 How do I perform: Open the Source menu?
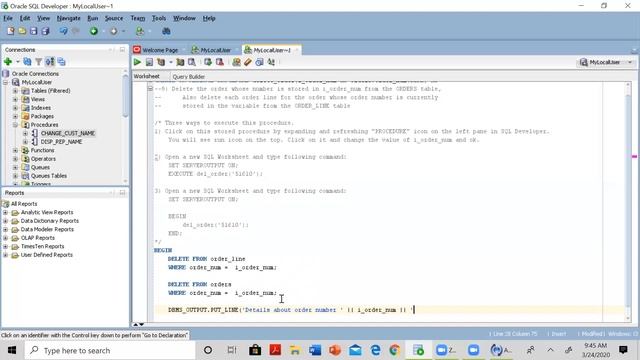coord(113,18)
